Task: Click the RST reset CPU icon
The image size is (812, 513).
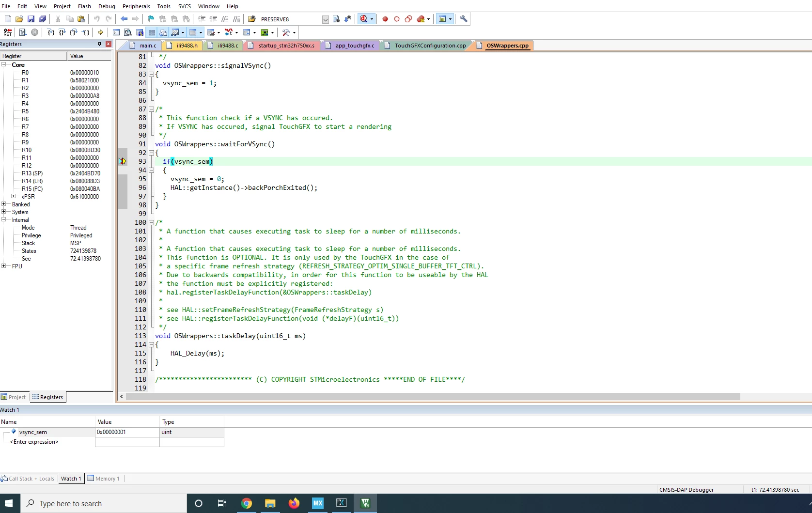Action: pos(8,32)
